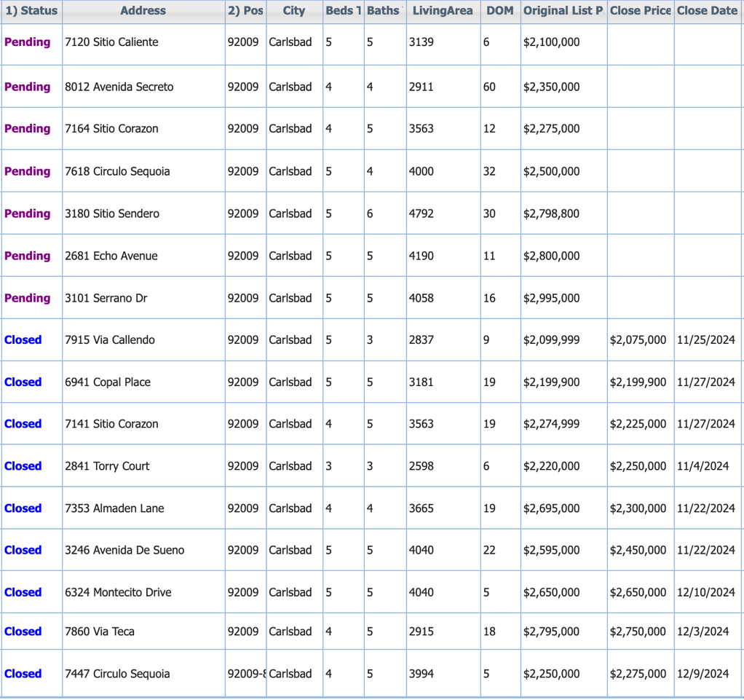The width and height of the screenshot is (744, 700).
Task: Click close date 11/4/2024
Action: tap(703, 466)
